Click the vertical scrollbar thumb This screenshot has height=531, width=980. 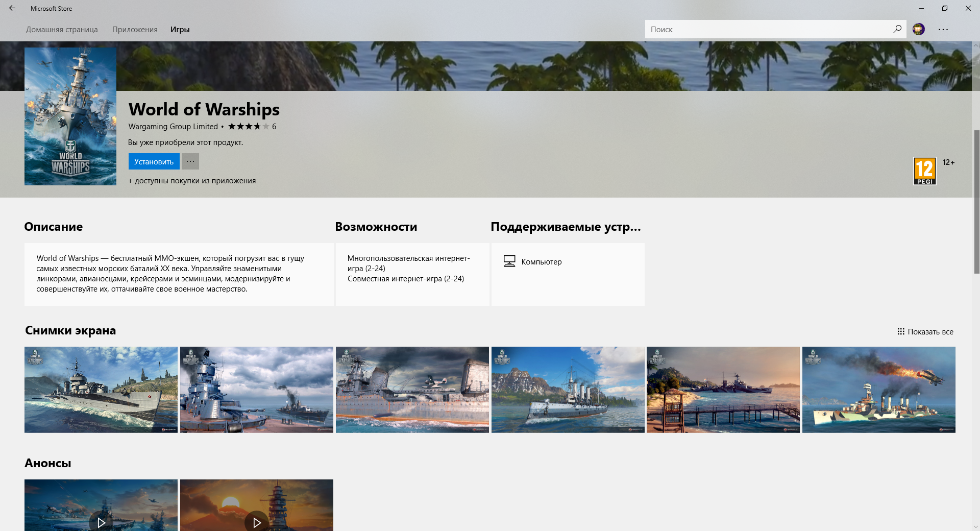point(976,202)
